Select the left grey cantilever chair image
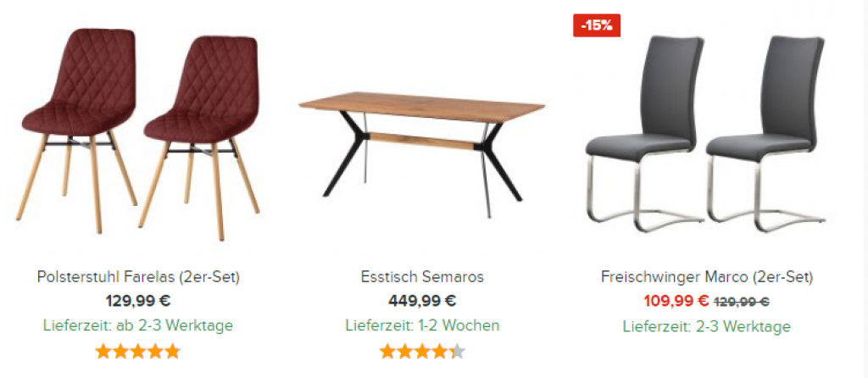Image resolution: width=868 pixels, height=378 pixels. [x=644, y=134]
